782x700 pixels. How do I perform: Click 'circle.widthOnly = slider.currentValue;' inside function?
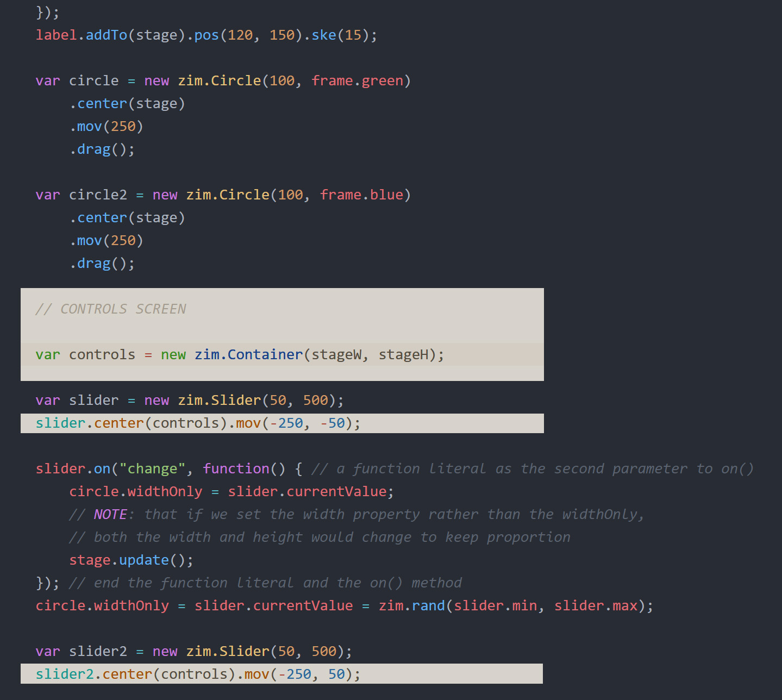232,492
